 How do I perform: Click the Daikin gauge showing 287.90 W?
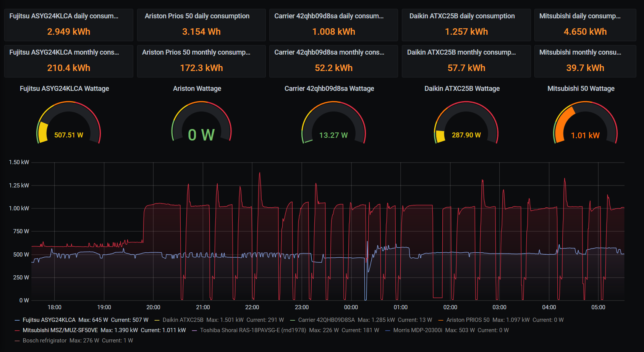click(466, 123)
